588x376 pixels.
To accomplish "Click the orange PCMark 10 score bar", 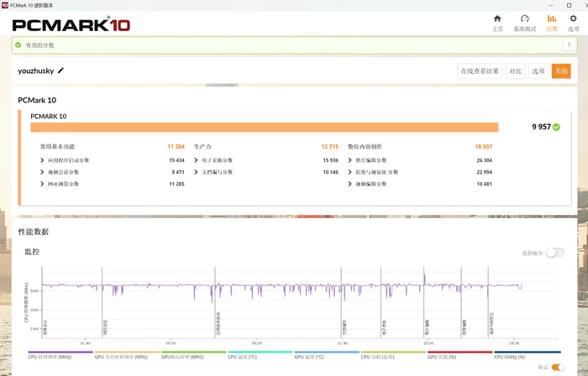I will point(265,128).
